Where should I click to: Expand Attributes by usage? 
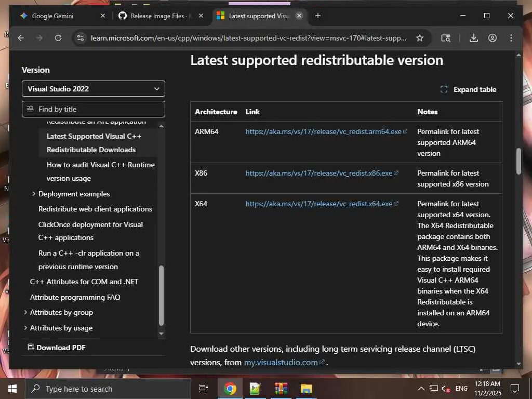coord(25,328)
